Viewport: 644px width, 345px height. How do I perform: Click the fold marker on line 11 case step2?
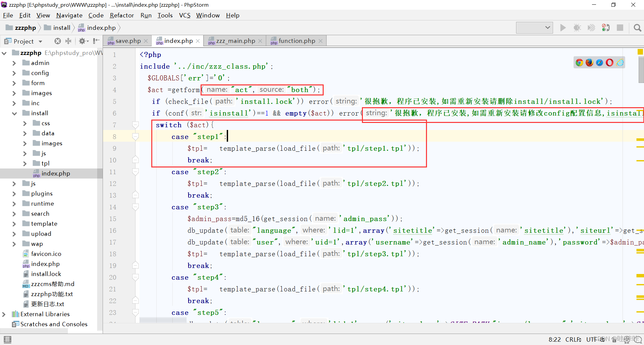click(x=136, y=172)
